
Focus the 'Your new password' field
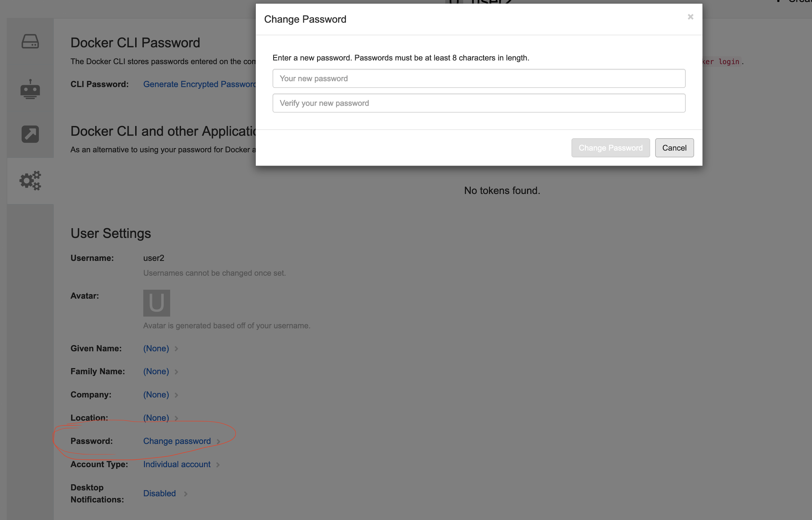pos(478,78)
